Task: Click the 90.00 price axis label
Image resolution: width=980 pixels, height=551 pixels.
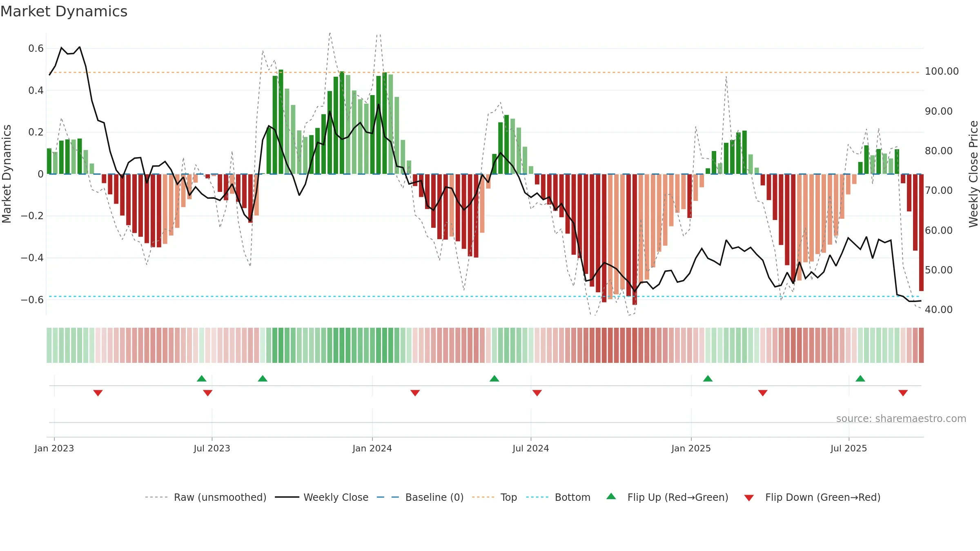Action: click(x=939, y=111)
